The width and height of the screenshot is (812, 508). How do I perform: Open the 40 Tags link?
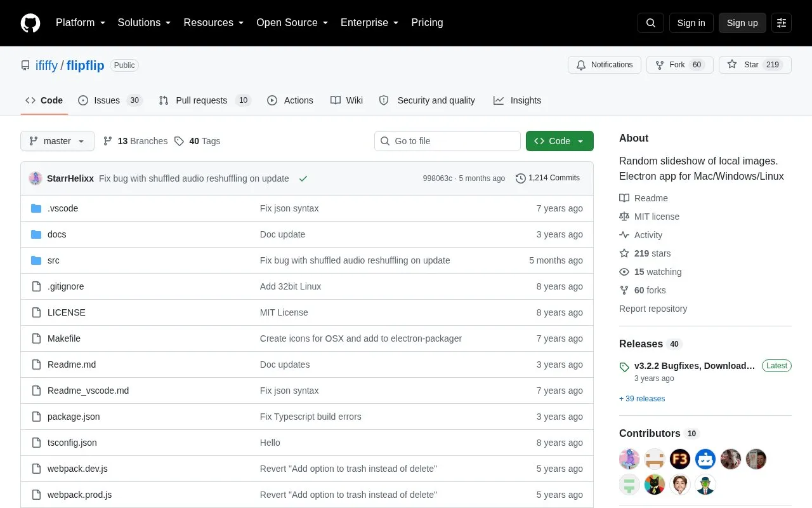[197, 141]
